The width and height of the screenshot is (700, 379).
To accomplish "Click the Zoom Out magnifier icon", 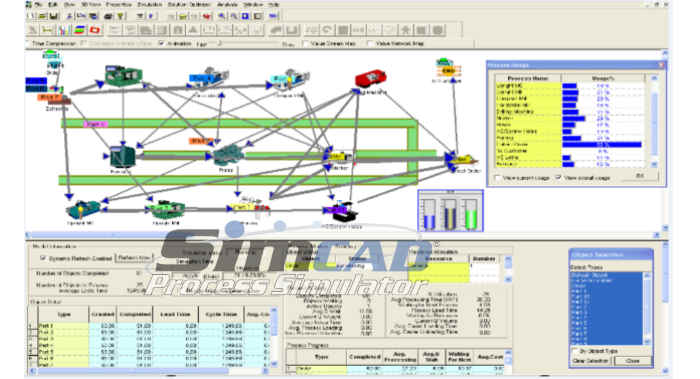I will 233,16.
